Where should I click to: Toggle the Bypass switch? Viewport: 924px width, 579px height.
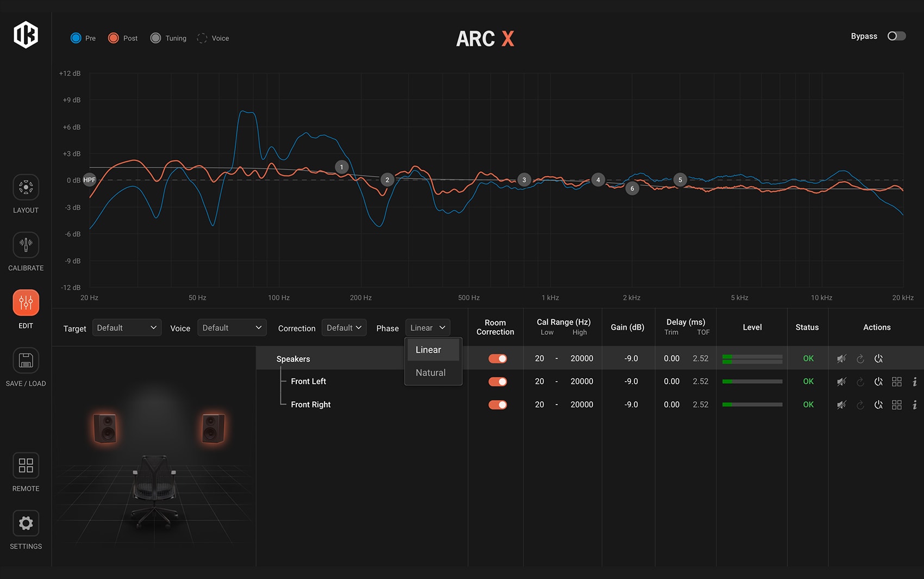click(896, 36)
